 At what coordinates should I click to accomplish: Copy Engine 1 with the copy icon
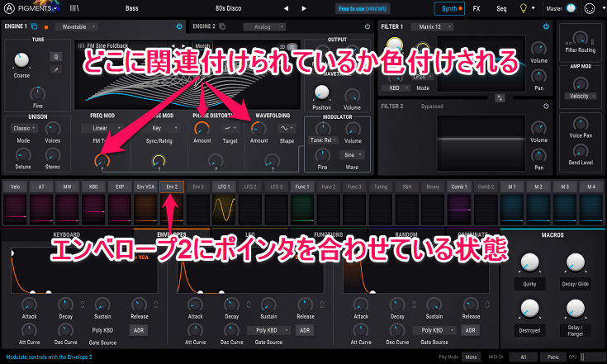pos(34,26)
